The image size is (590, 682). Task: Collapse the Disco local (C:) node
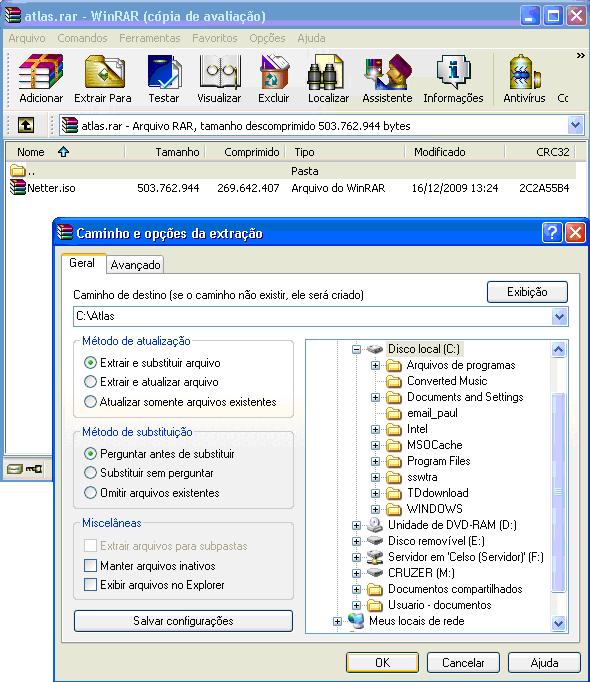pos(356,349)
